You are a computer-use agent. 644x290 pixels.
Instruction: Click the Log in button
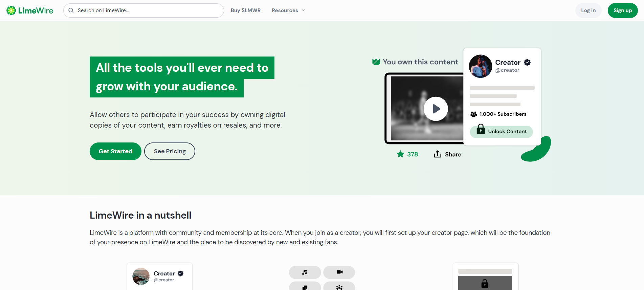588,10
